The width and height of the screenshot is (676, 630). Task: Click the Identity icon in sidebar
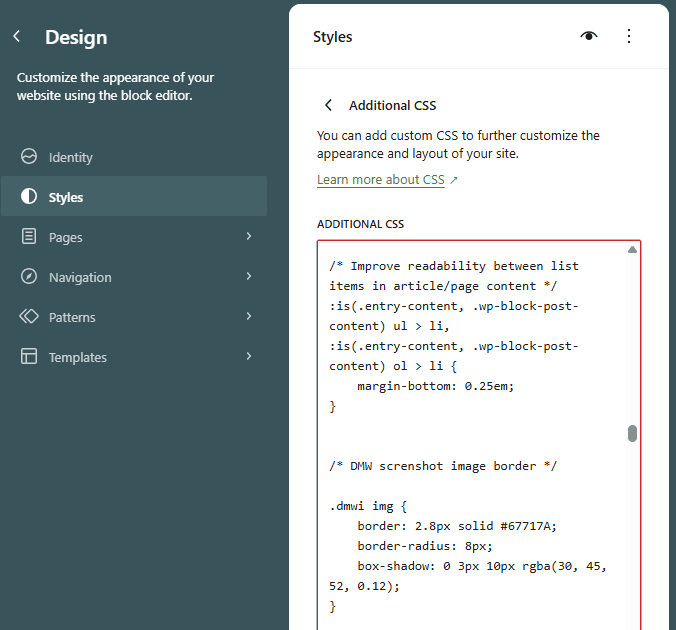(x=29, y=157)
